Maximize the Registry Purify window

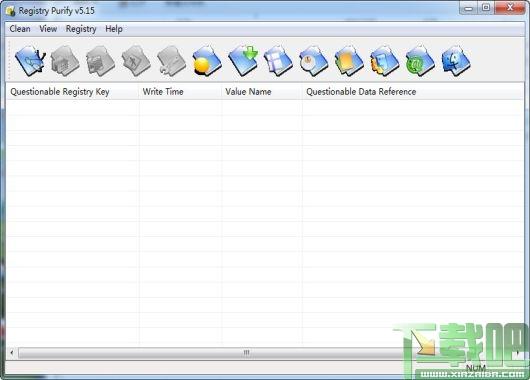pos(486,8)
